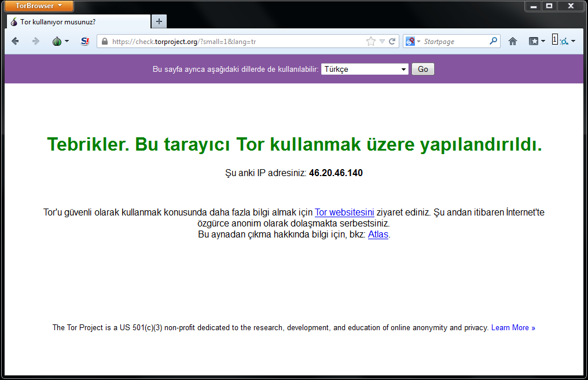Open the Atlas link
The height and width of the screenshot is (380, 588).
coord(378,234)
